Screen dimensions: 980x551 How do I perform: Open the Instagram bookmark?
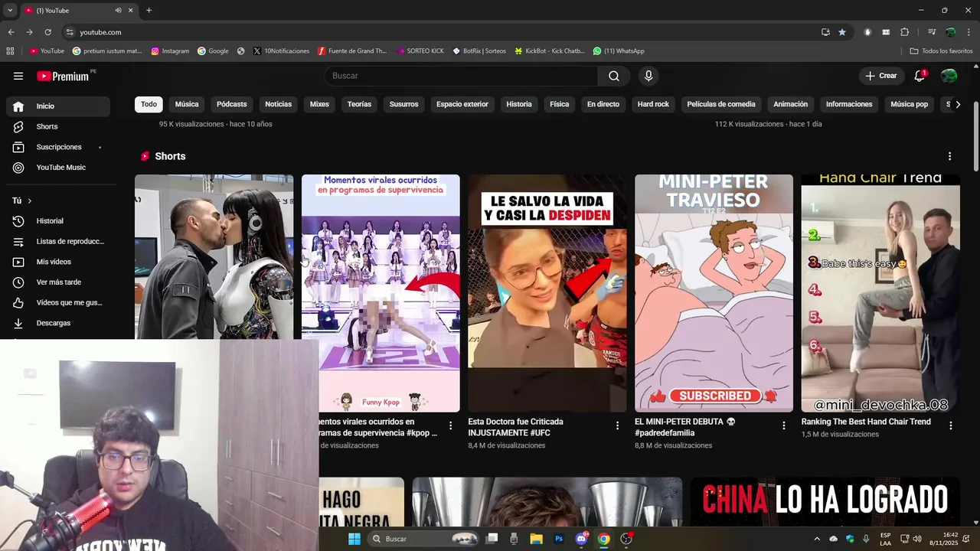click(x=170, y=51)
